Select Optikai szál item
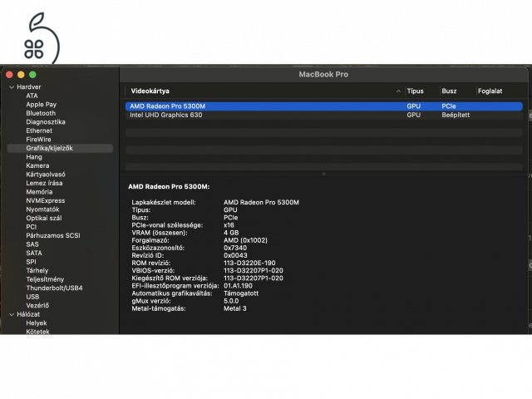Image resolution: width=532 pixels, height=399 pixels. (44, 218)
